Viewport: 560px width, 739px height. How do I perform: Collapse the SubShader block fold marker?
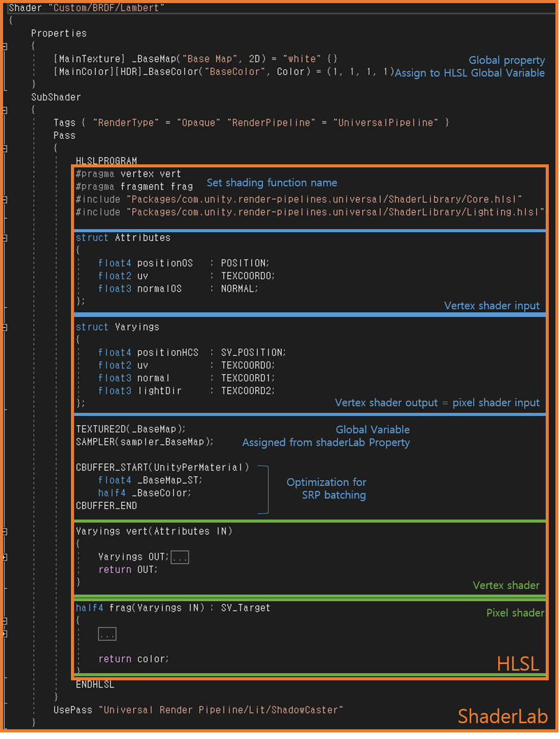(5, 110)
